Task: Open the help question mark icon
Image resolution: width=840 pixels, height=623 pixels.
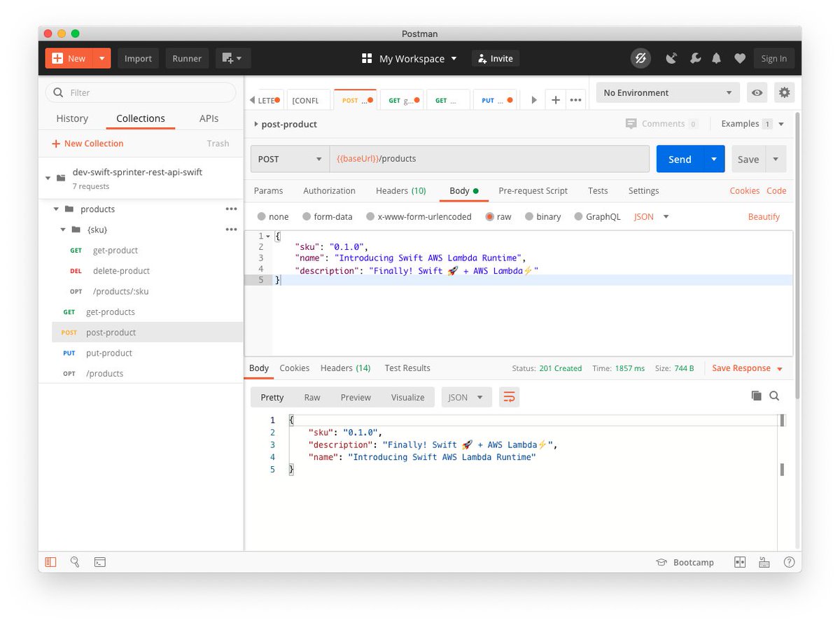Action: [789, 562]
